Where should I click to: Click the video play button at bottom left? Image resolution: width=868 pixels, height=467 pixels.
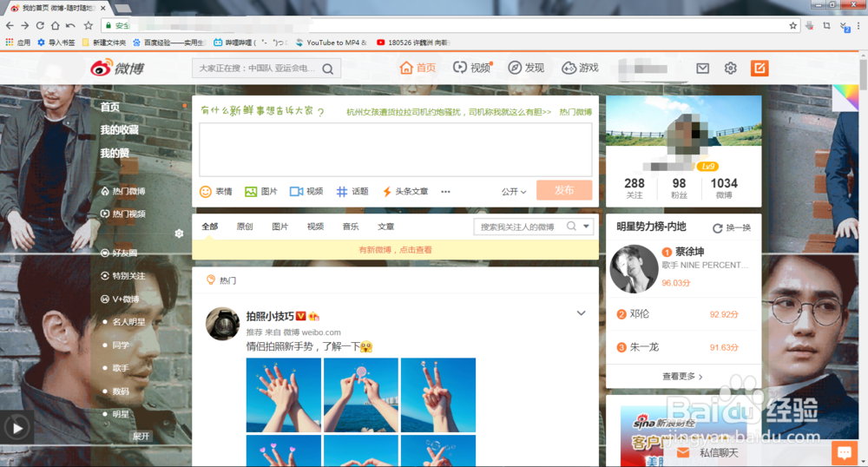(16, 428)
